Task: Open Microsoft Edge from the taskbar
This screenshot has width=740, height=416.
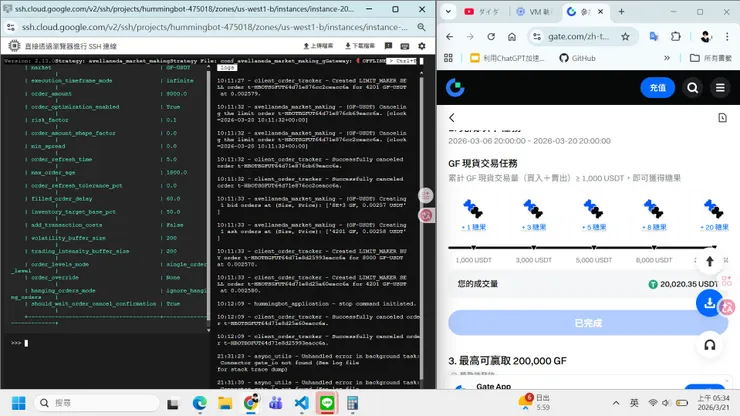Action: coord(200,403)
